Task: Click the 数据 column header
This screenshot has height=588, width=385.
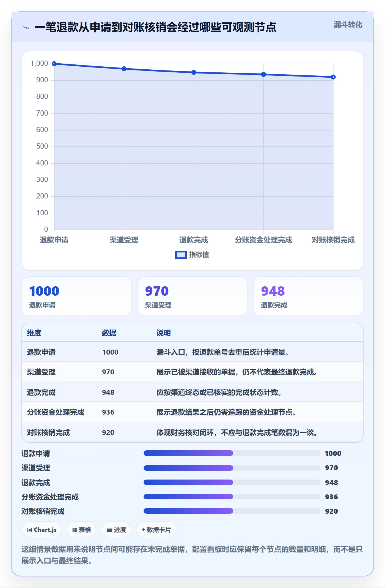Action: (109, 333)
